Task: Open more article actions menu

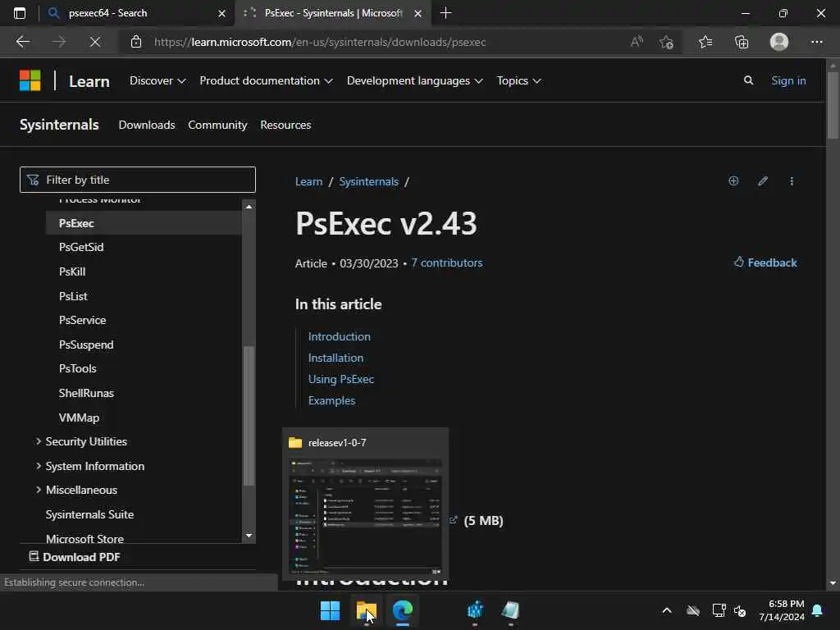Action: [x=792, y=181]
